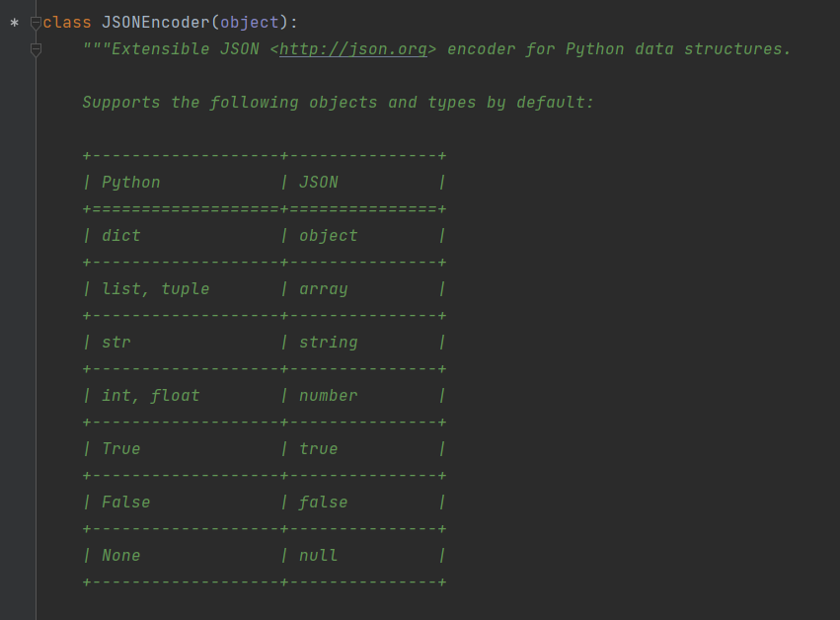Click the 'string' table cell
840x620 pixels.
[329, 343]
